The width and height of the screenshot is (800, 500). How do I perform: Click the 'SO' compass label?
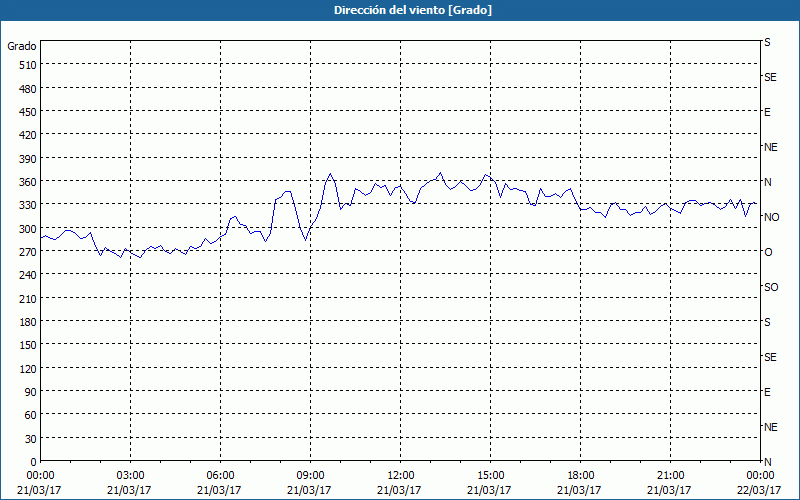click(x=771, y=287)
